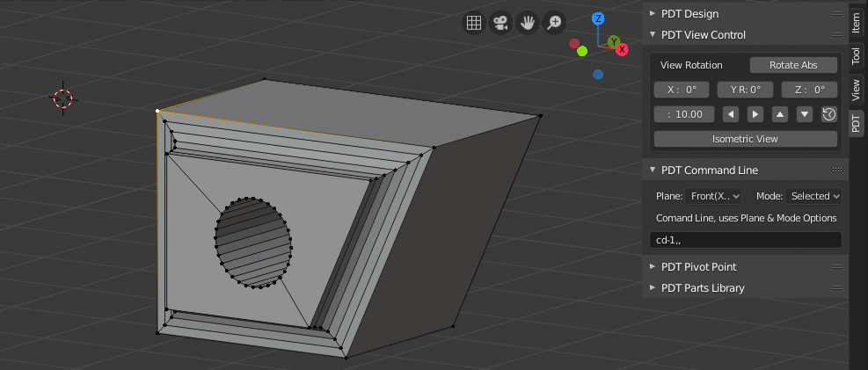Toggle orthographic grid view icon
Viewport: 868px width, 370px height.
473,23
